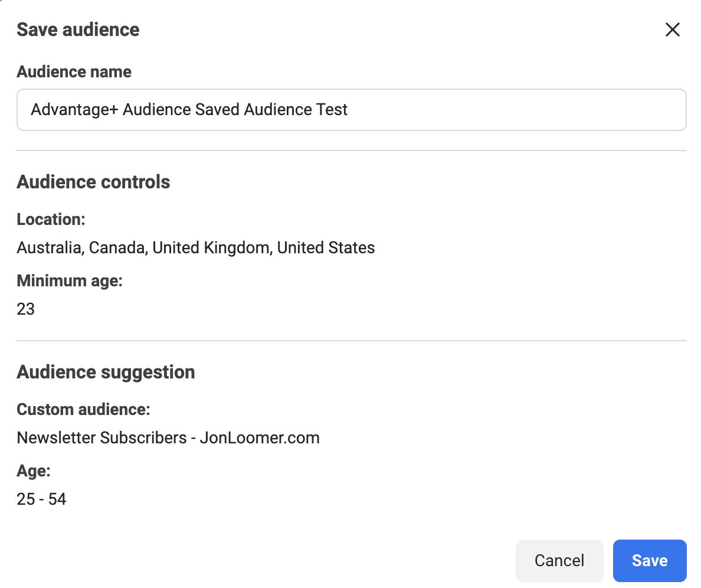Click the Audience name field label

[x=74, y=71]
